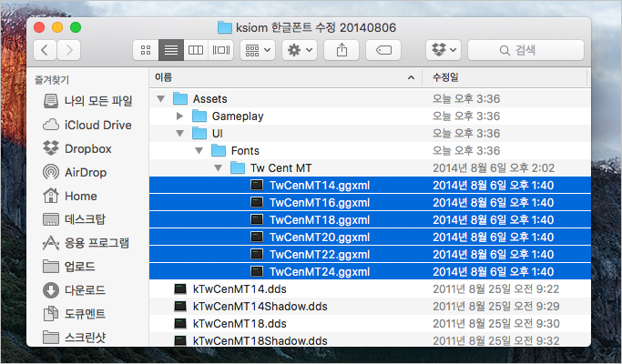This screenshot has width=622, height=364.
Task: Click the Edit Tags button
Action: click(x=383, y=50)
